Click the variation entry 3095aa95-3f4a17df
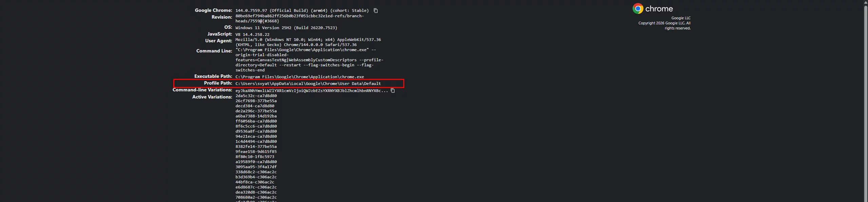This screenshot has height=202, width=868. (x=256, y=167)
